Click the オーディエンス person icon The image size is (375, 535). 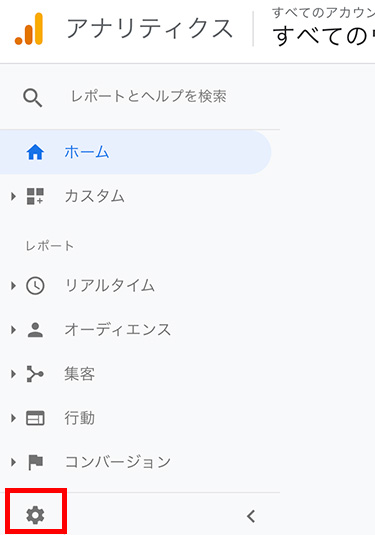35,330
